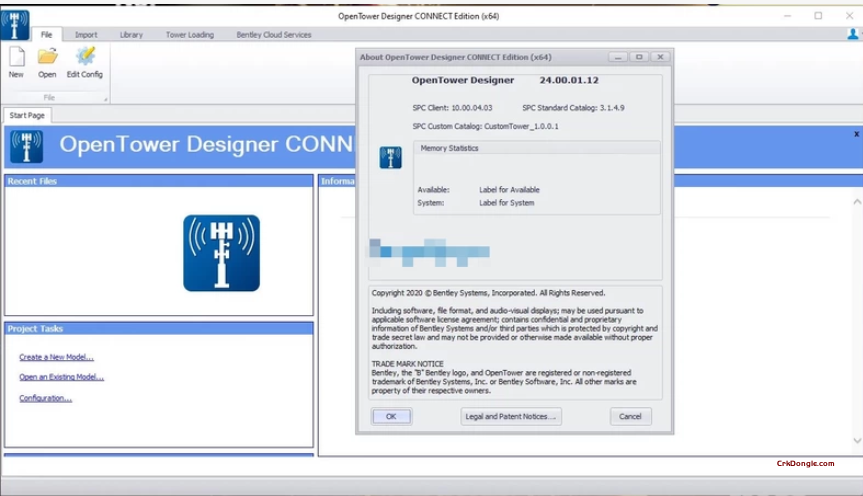Confirm About dialog with OK

point(391,416)
